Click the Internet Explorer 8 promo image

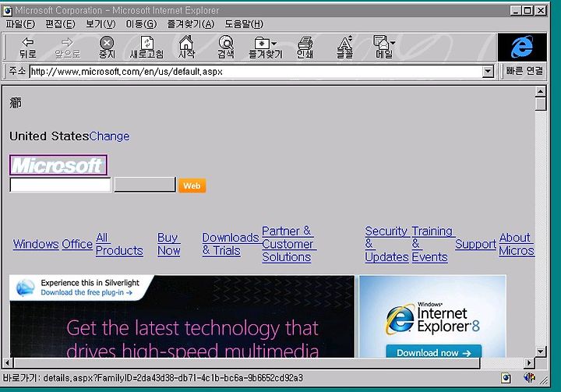coord(432,316)
